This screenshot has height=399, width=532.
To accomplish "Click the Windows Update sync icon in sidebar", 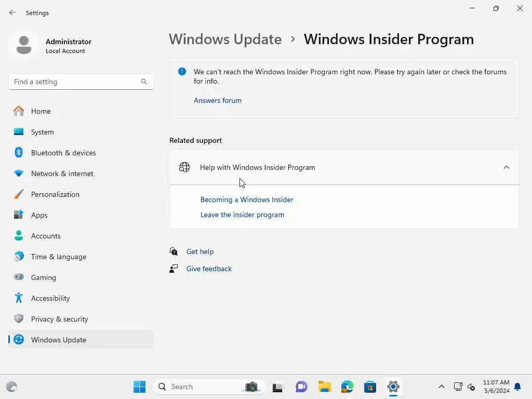I will click(x=19, y=339).
